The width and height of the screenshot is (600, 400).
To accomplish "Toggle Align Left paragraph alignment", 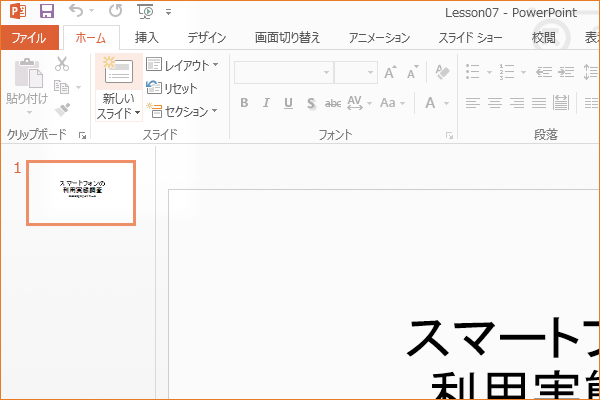I will pyautogui.click(x=473, y=103).
